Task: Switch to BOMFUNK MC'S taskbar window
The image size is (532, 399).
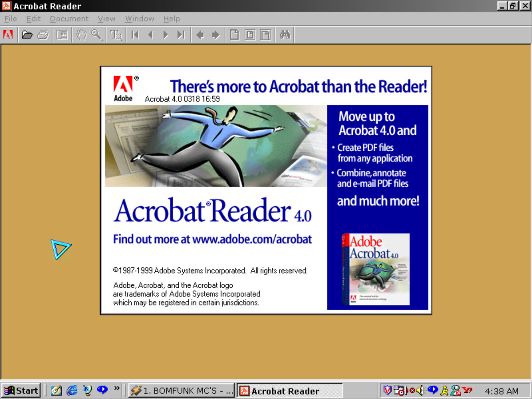Action: click(x=181, y=391)
